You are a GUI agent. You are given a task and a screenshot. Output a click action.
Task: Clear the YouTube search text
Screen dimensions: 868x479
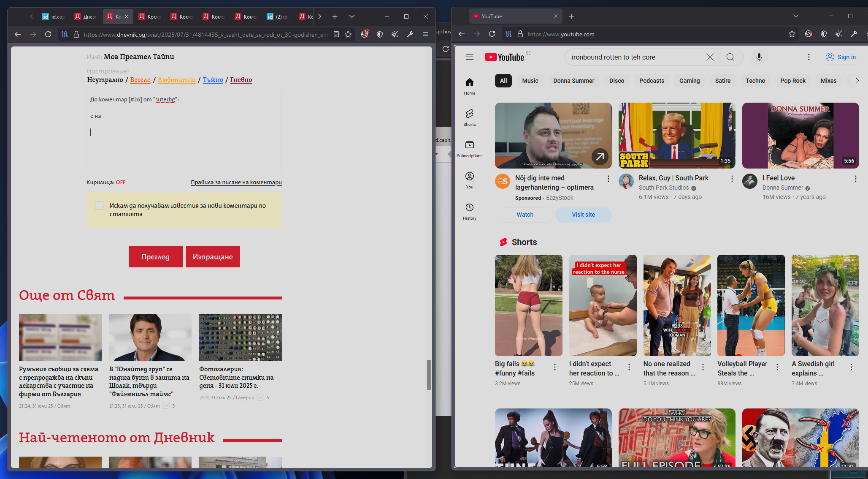[710, 57]
